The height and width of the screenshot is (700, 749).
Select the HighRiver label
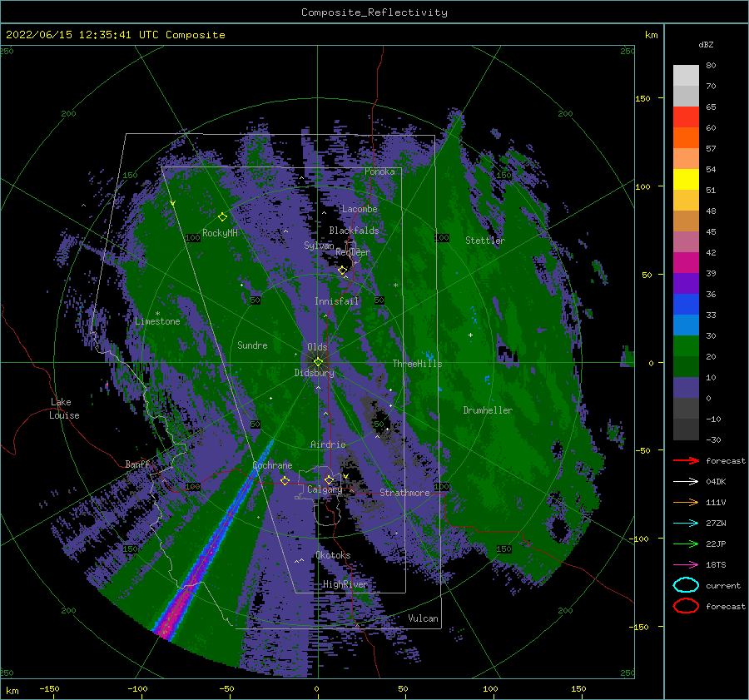pyautogui.click(x=345, y=584)
